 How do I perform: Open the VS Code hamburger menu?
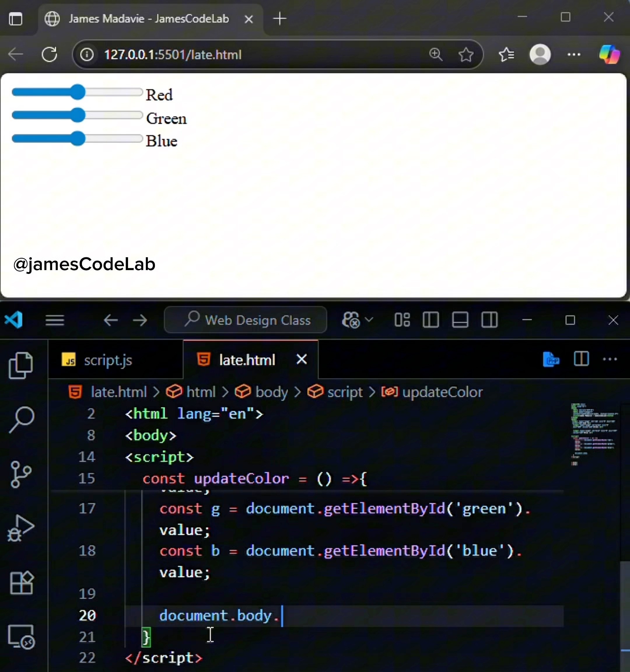(x=55, y=320)
